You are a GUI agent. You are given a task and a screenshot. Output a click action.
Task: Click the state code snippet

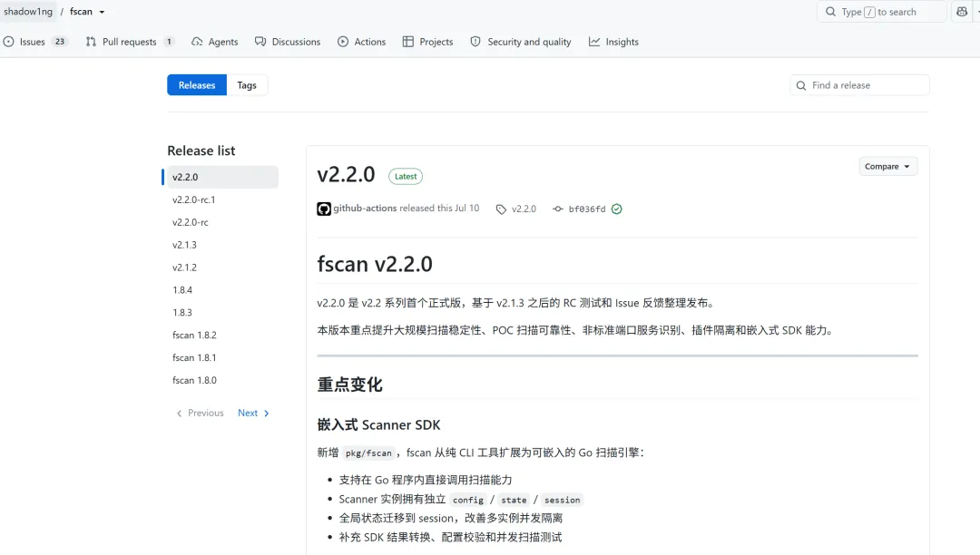tap(514, 500)
